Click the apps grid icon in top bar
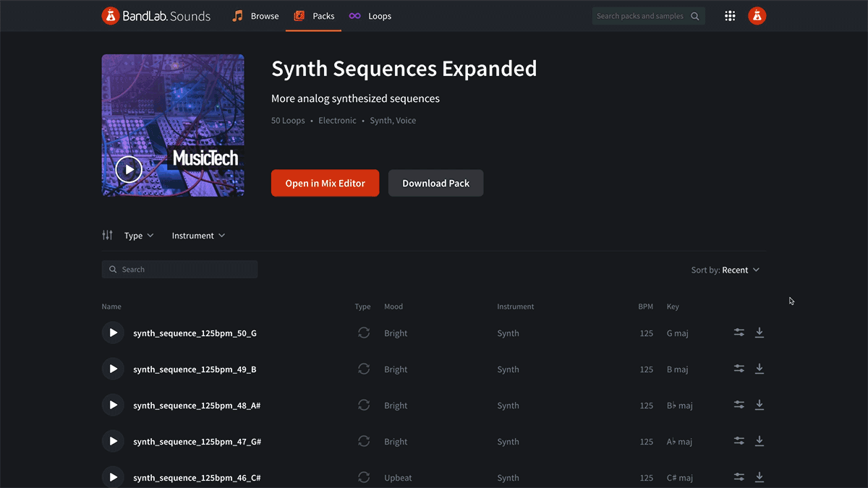The width and height of the screenshot is (868, 488). click(x=730, y=15)
